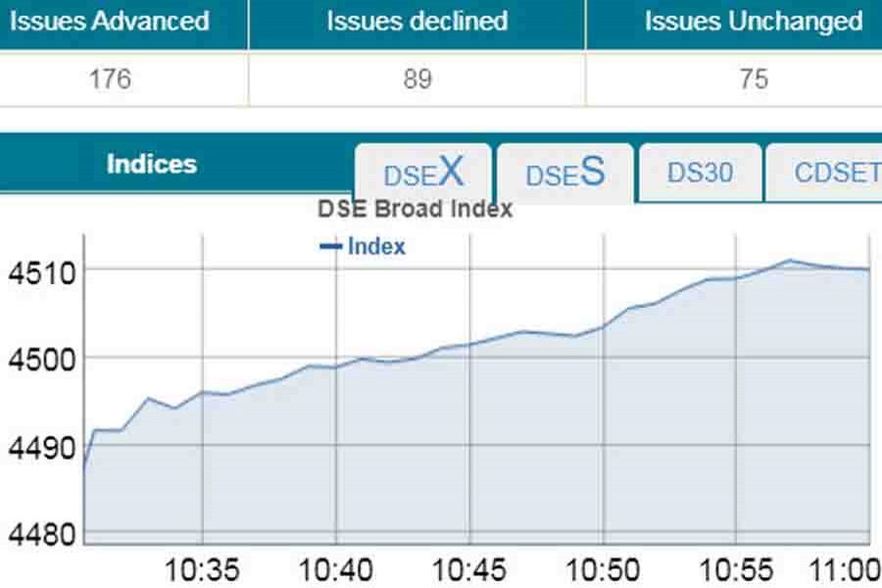Open the DSES index tab

click(564, 173)
